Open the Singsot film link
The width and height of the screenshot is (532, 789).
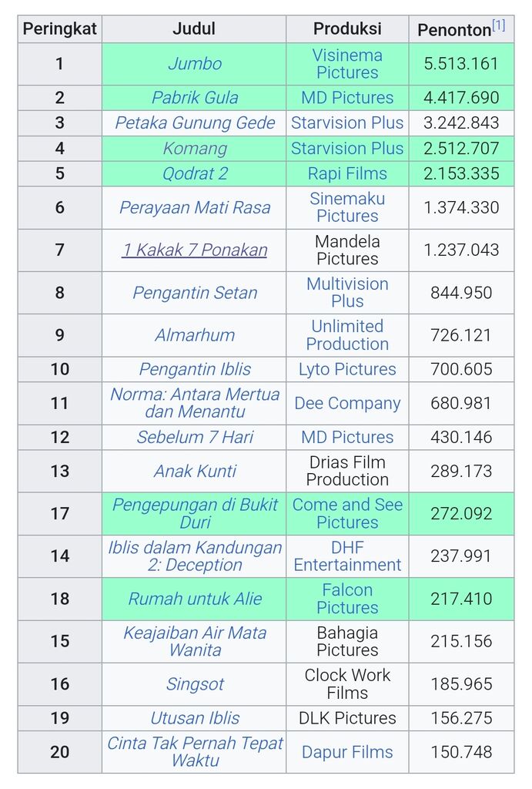195,684
